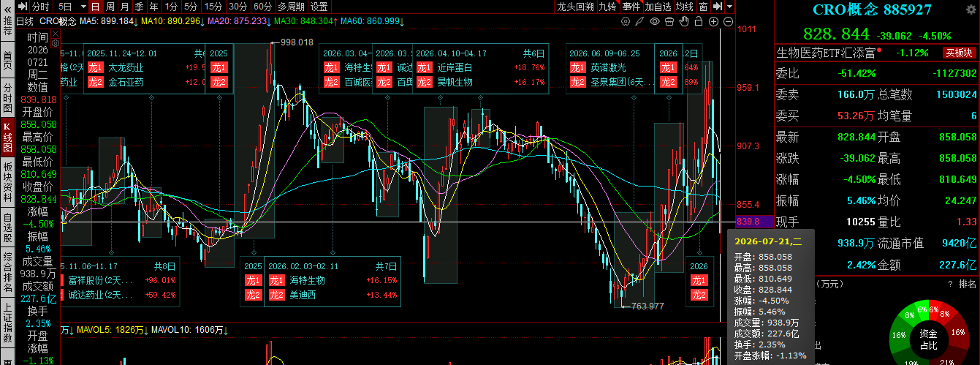Zoom out chart with minus icon
Viewport: 980px width, 365px height.
point(728,22)
